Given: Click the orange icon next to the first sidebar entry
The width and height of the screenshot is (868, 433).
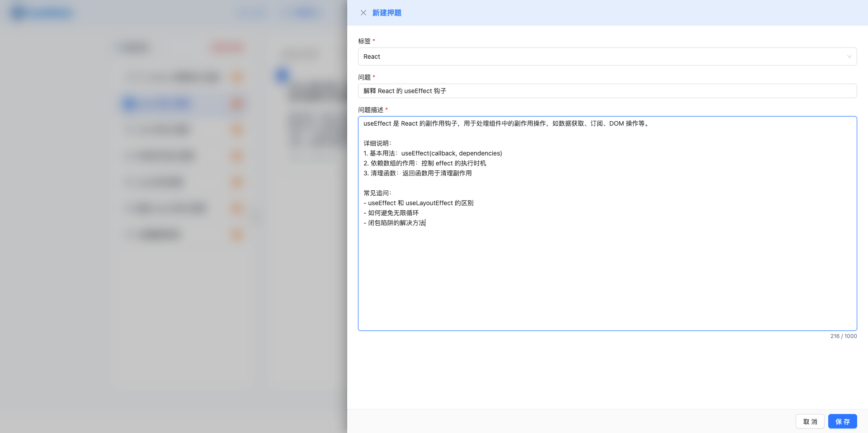Looking at the screenshot, I should [237, 77].
